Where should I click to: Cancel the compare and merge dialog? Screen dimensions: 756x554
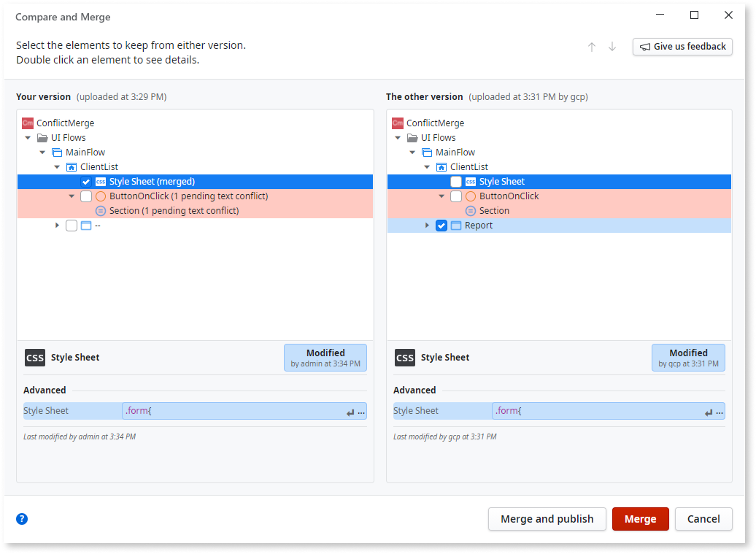[703, 519]
